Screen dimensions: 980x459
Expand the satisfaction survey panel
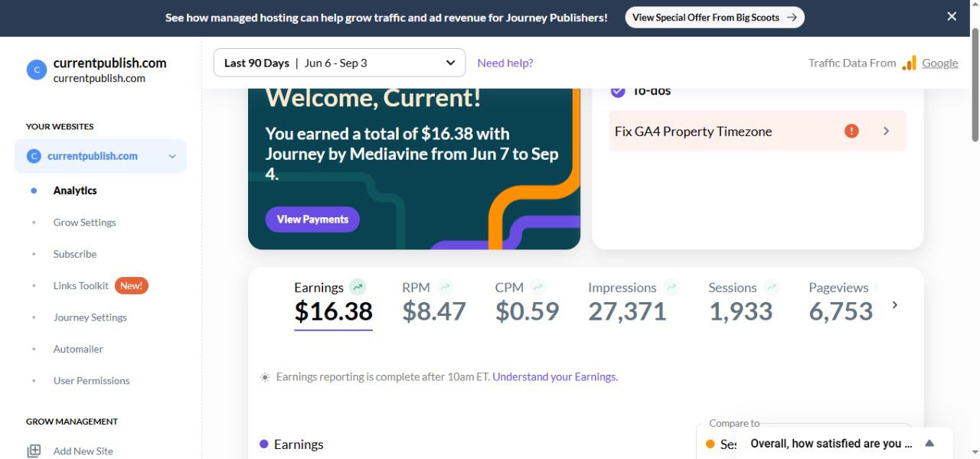coord(929,444)
